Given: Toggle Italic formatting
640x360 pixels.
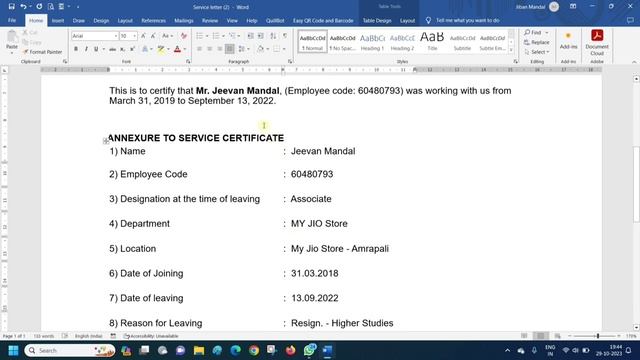Looking at the screenshot, I should point(86,49).
